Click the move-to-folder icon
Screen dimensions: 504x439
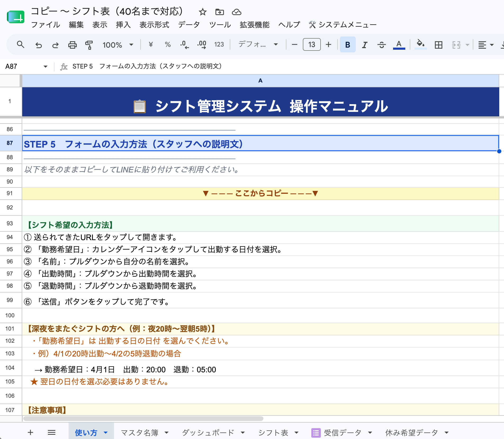tap(219, 12)
